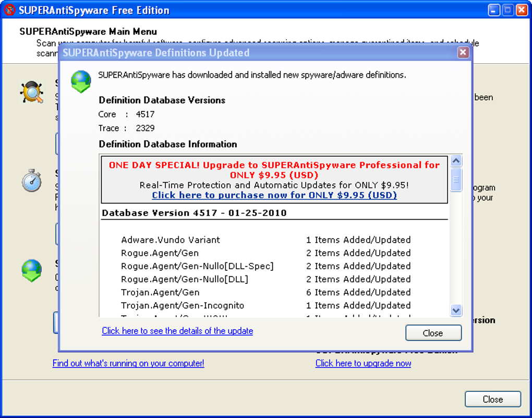This screenshot has width=532, height=418.
Task: Click the scroll down arrow of definitions list
Action: pos(456,310)
